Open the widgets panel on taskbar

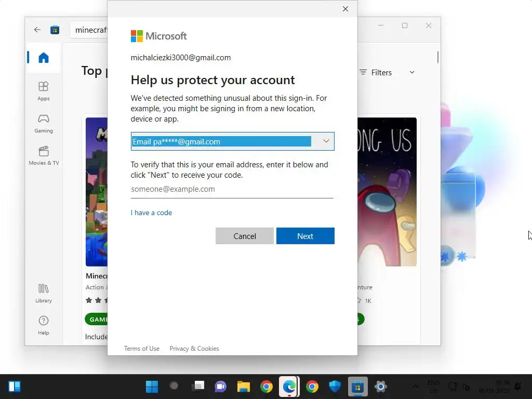(x=14, y=387)
